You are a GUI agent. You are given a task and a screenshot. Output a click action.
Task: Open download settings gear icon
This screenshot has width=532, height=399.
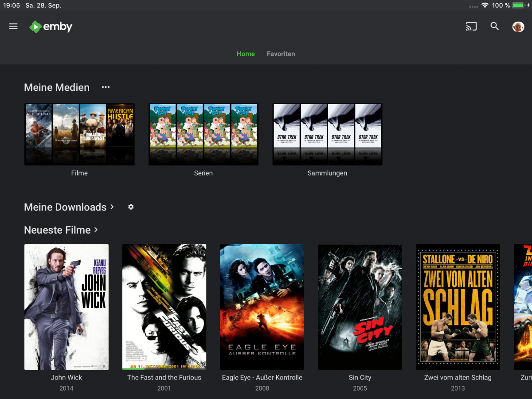[x=131, y=207]
